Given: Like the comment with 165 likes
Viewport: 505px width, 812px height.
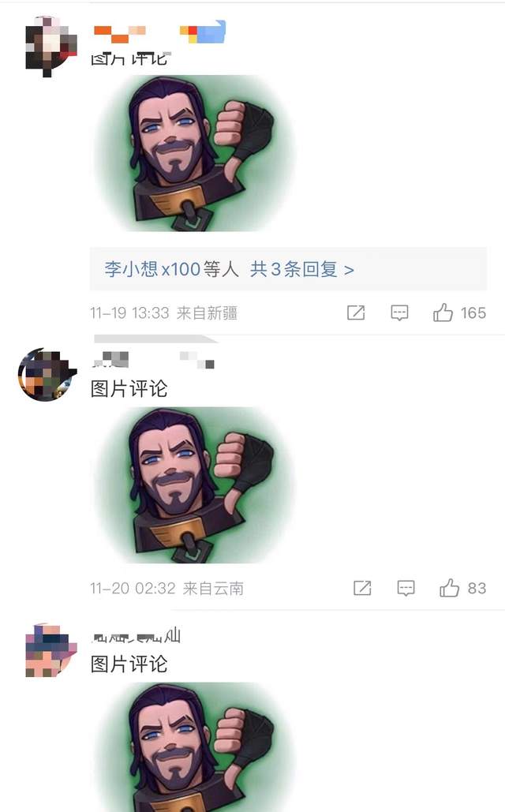Looking at the screenshot, I should pos(443,312).
